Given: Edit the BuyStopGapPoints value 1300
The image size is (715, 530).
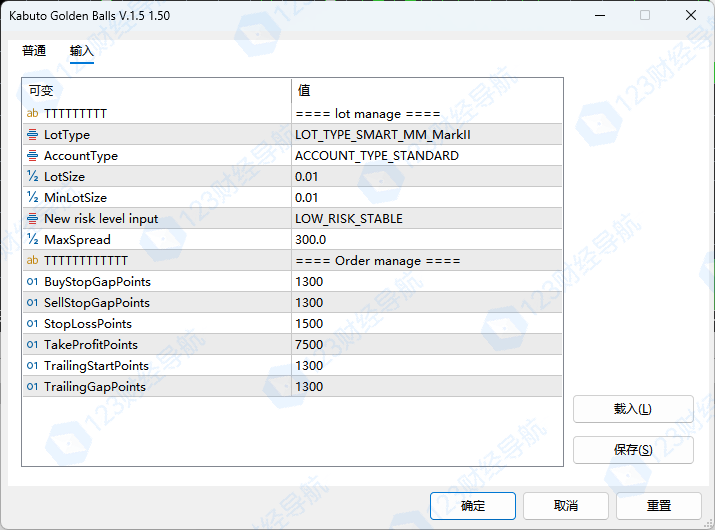Looking at the screenshot, I should [426, 281].
